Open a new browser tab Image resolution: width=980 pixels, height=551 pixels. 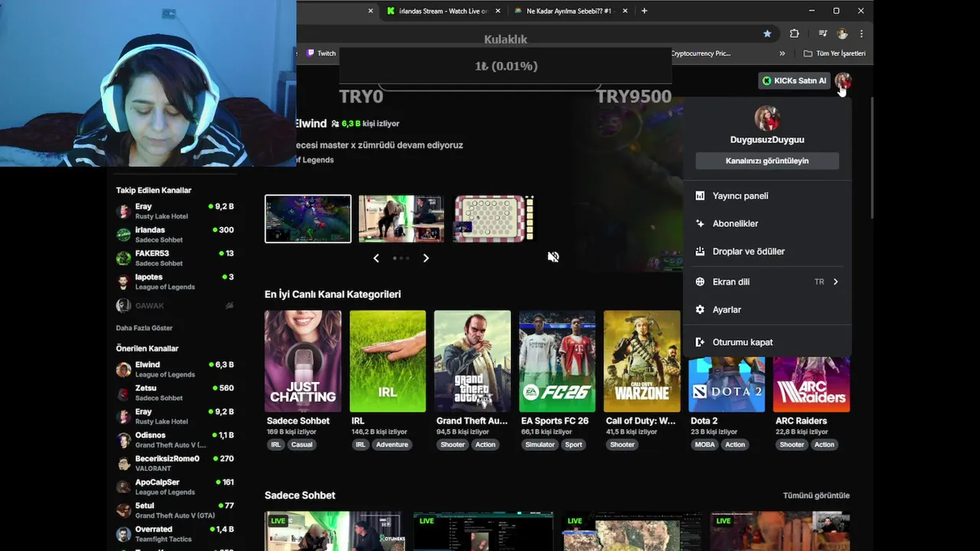(x=644, y=11)
